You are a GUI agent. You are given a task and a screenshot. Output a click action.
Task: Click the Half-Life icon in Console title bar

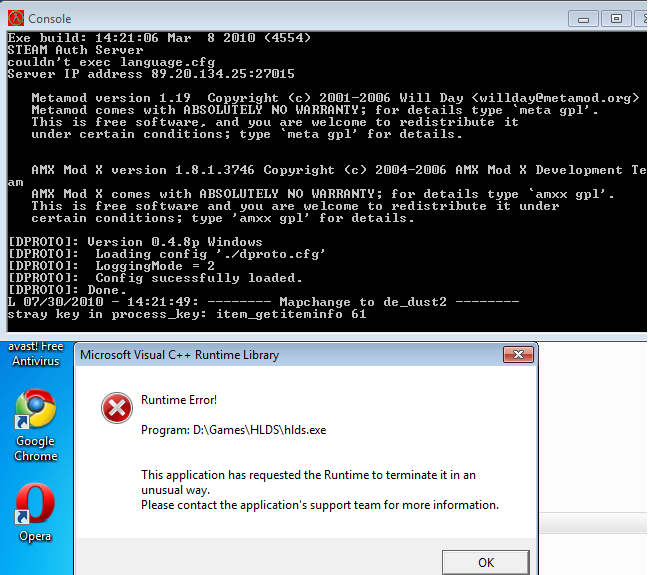16,19
